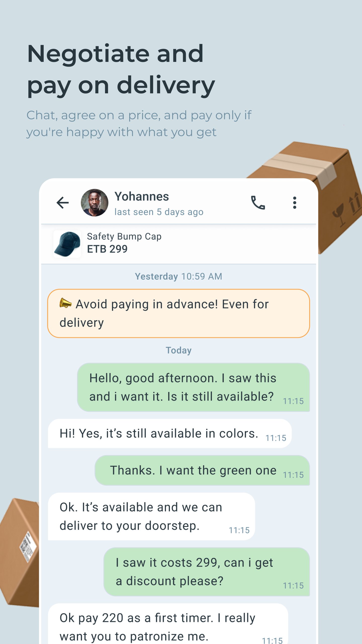Select the 'Hello, good afternoon' message

(x=193, y=387)
